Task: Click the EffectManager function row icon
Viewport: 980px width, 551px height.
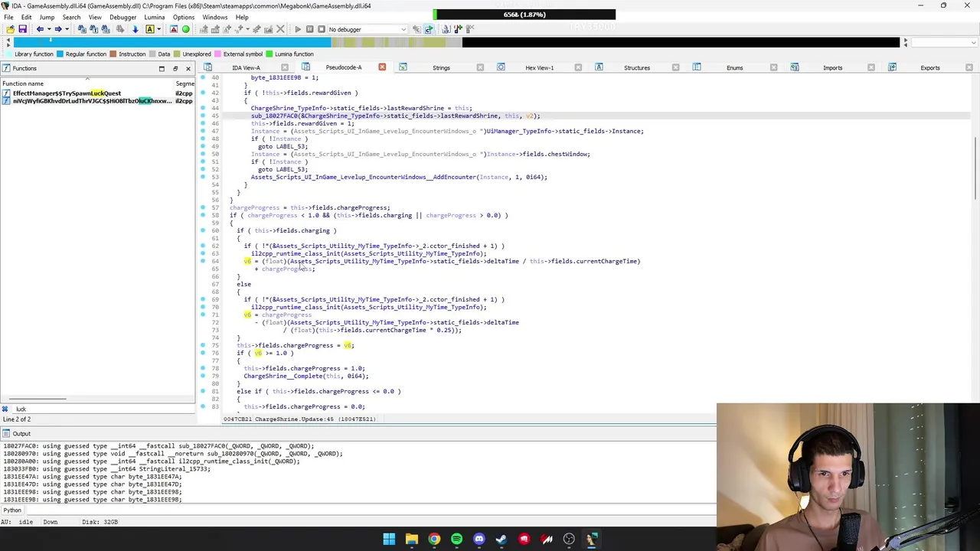Action: 6,93
